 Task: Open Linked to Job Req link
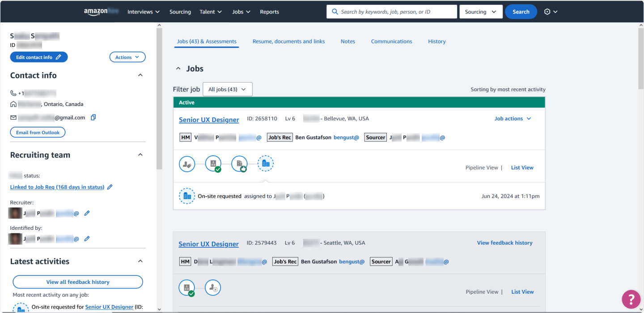click(57, 187)
